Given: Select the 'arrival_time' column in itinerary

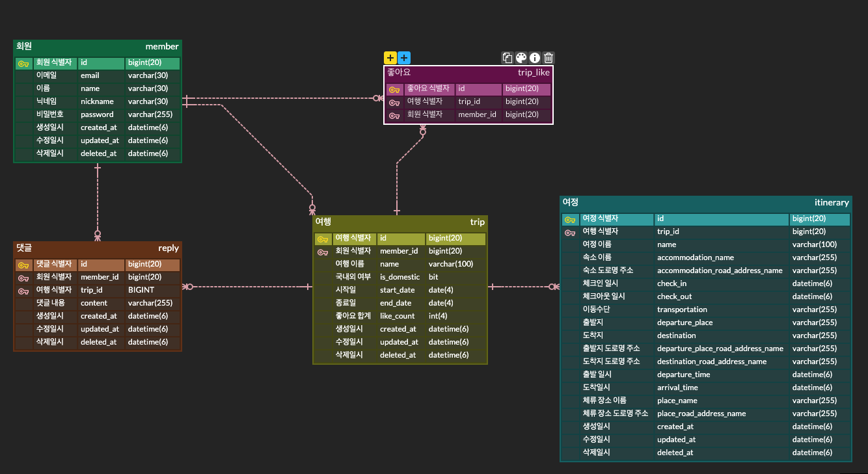Looking at the screenshot, I should [x=677, y=388].
